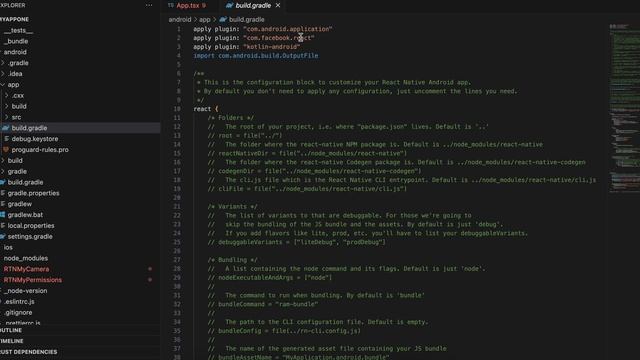This screenshot has height=360, width=640.
Task: Open the Explorer more actions ellipsis
Action: [149, 5]
